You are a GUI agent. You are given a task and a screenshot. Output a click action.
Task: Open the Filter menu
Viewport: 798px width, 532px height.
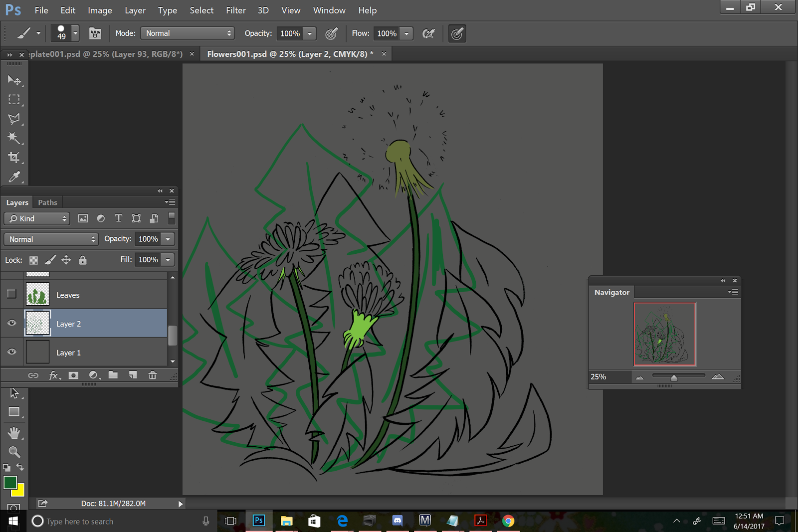point(235,10)
